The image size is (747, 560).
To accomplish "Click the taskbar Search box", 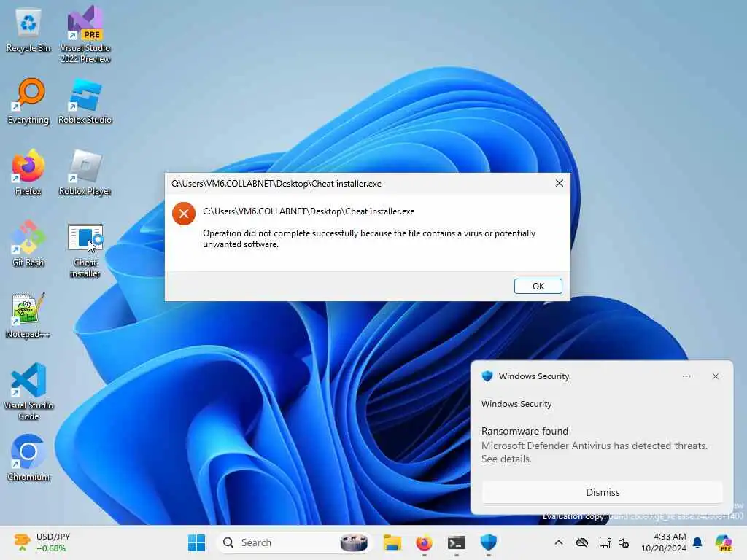I will 293,542.
